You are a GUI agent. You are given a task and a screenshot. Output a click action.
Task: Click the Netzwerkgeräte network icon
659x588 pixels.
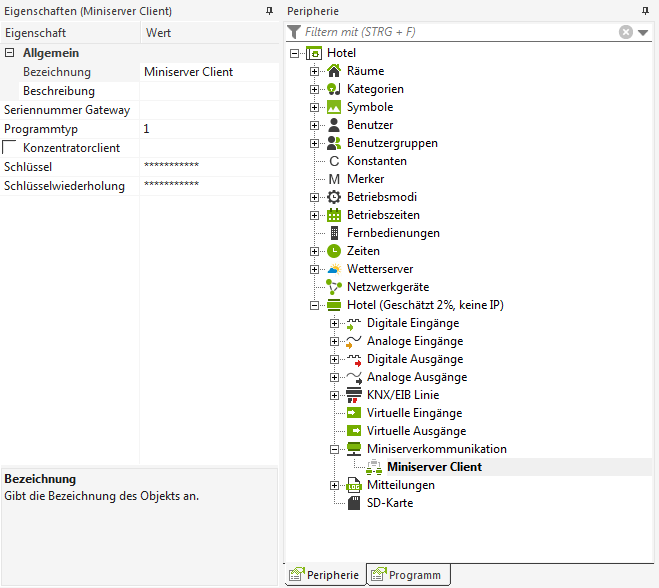coord(334,287)
